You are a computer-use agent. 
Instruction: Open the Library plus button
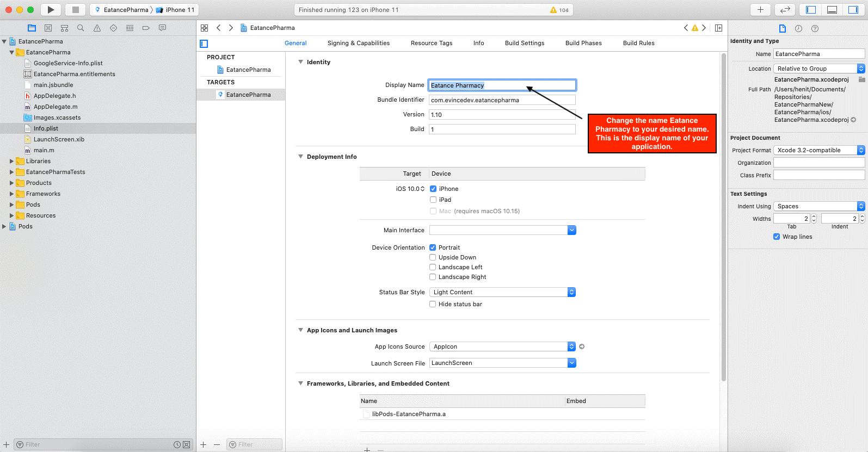(760, 10)
